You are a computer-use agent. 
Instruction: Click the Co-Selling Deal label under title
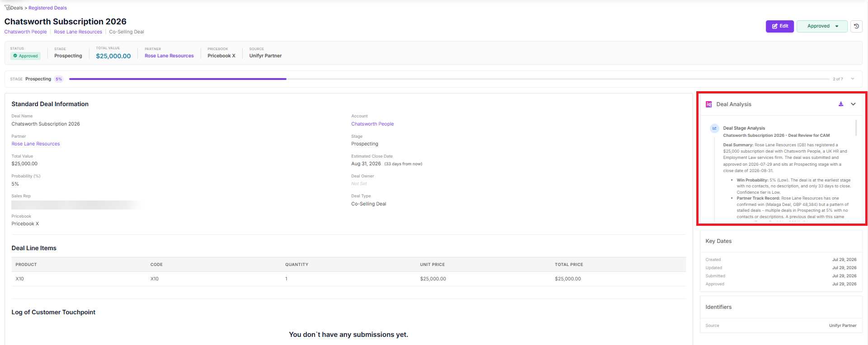point(127,32)
